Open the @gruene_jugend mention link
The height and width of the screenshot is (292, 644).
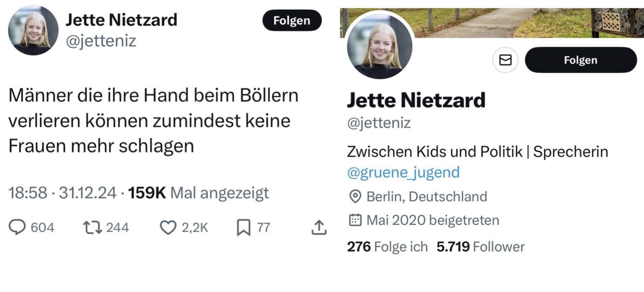click(x=403, y=172)
